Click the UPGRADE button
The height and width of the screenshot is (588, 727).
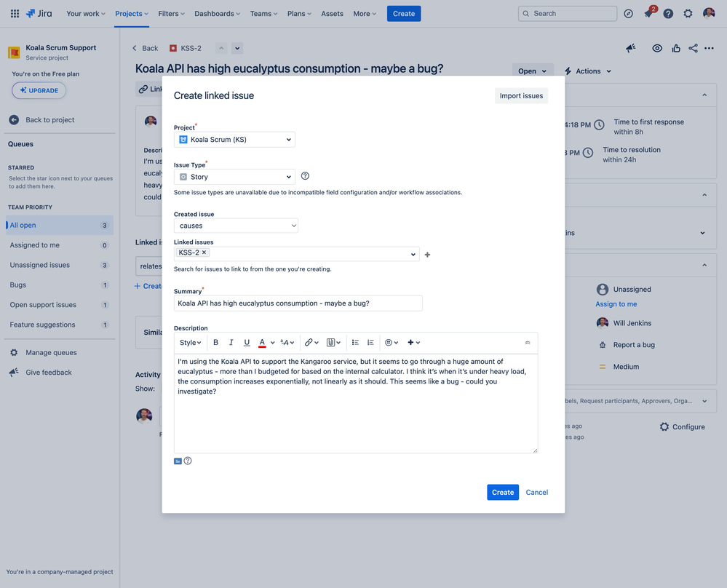(39, 90)
